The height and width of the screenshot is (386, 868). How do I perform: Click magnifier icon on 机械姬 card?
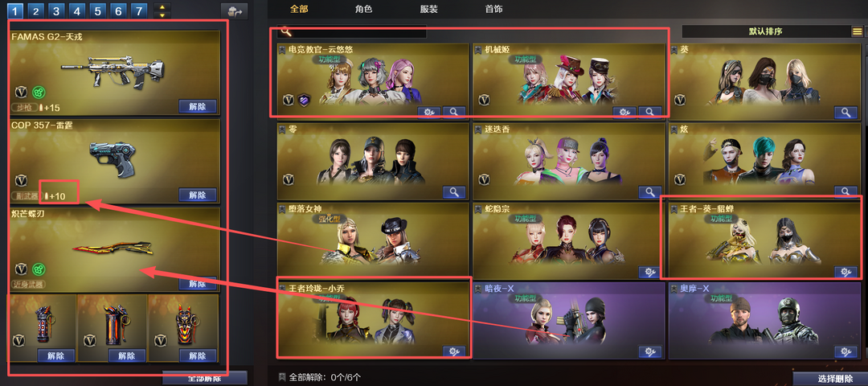[650, 112]
